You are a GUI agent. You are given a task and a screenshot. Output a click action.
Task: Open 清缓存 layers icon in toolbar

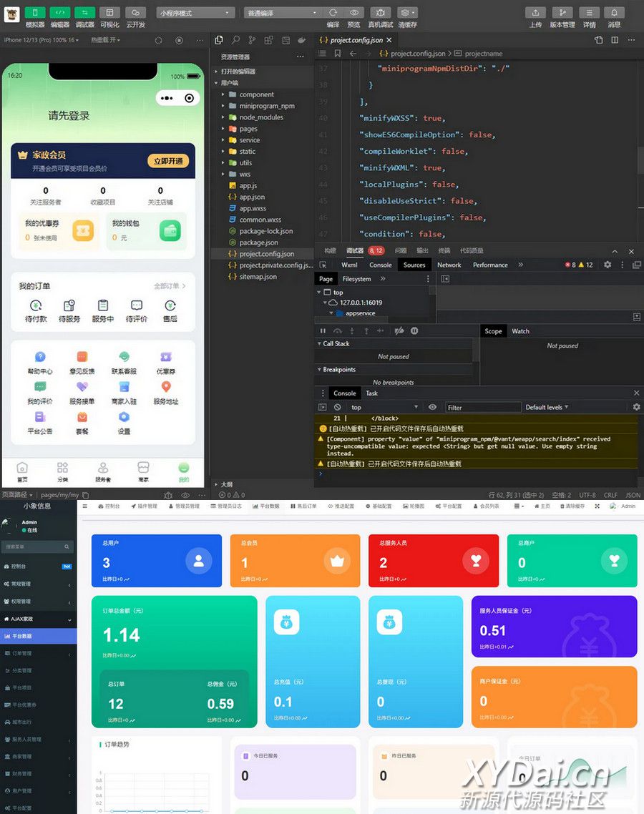(406, 13)
